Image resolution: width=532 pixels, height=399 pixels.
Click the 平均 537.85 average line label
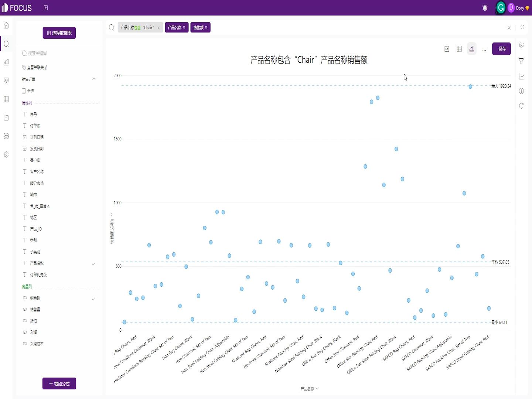[500, 262]
